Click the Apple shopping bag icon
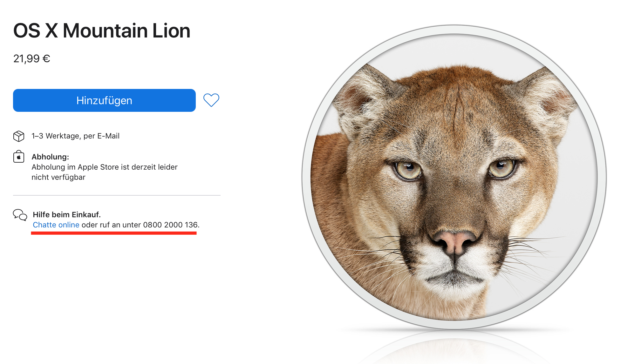Screen dimensions: 628x364 (19, 157)
